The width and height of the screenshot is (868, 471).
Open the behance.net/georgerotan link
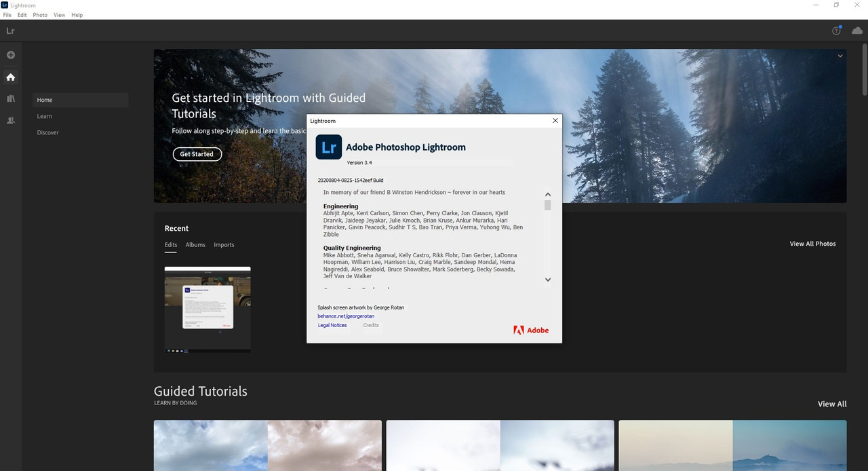pyautogui.click(x=346, y=316)
